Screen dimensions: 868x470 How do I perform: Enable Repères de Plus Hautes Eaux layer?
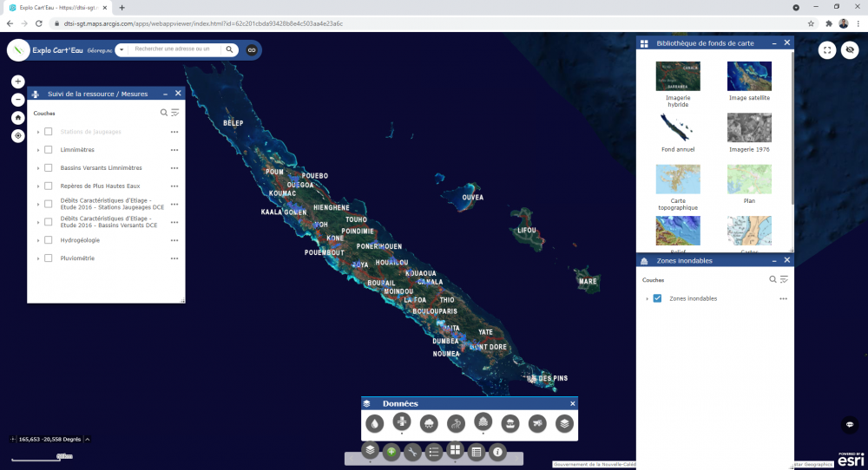click(x=48, y=186)
